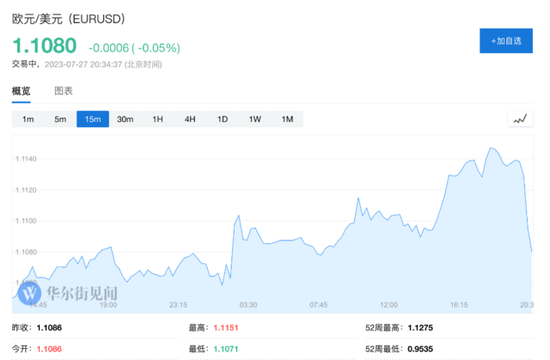Click the 最低 value 1.1071
The width and height of the screenshot is (550, 360).
coord(226,349)
